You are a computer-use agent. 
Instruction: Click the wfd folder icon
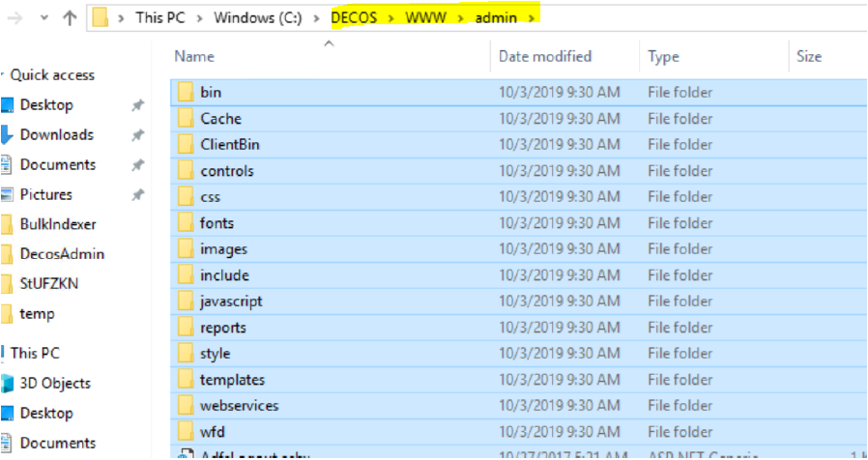(186, 431)
